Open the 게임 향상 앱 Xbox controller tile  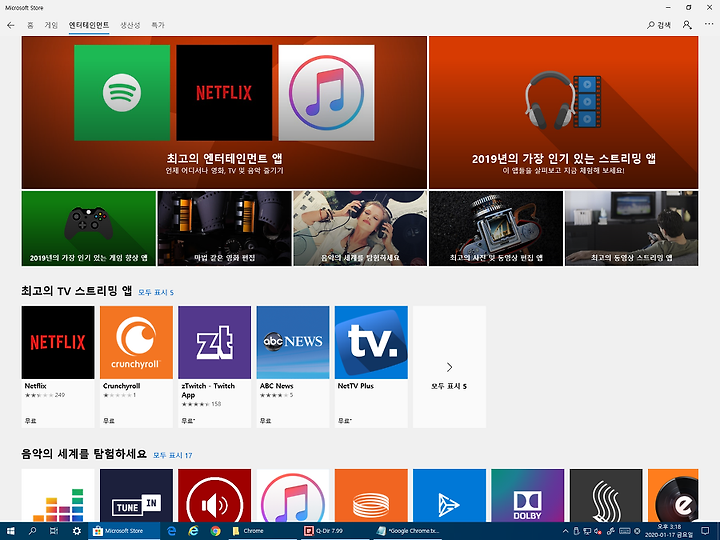[x=89, y=229]
